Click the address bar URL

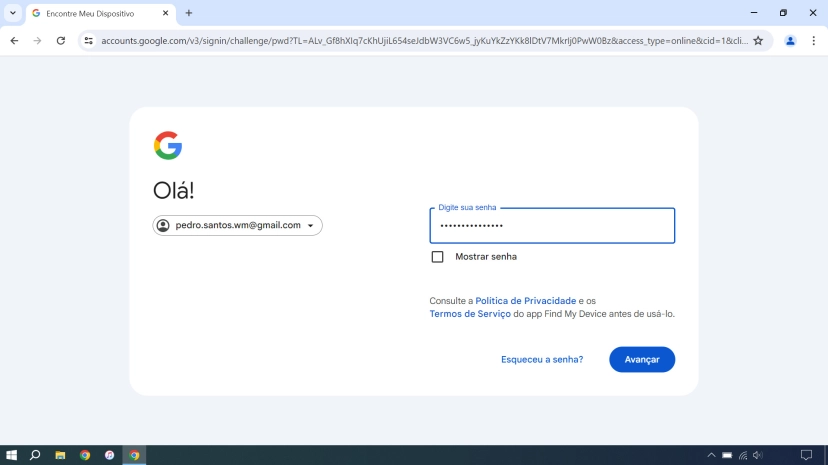pyautogui.click(x=424, y=41)
